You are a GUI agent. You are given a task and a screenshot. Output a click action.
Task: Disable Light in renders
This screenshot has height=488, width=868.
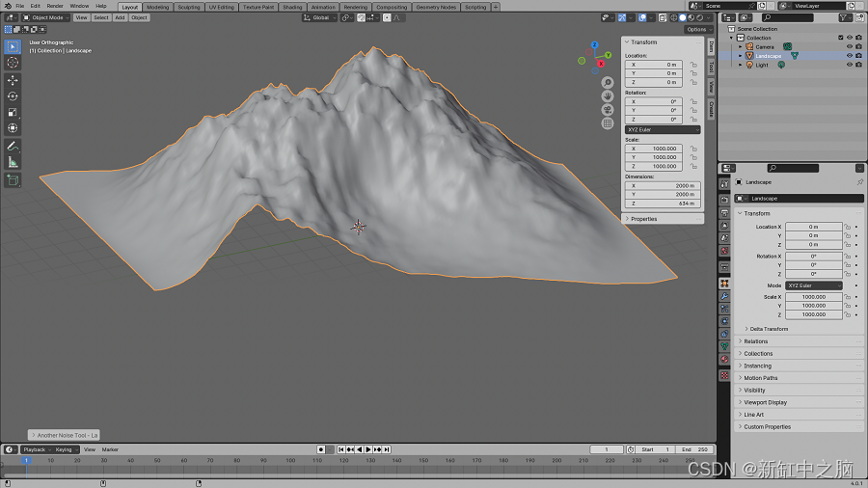pyautogui.click(x=858, y=65)
